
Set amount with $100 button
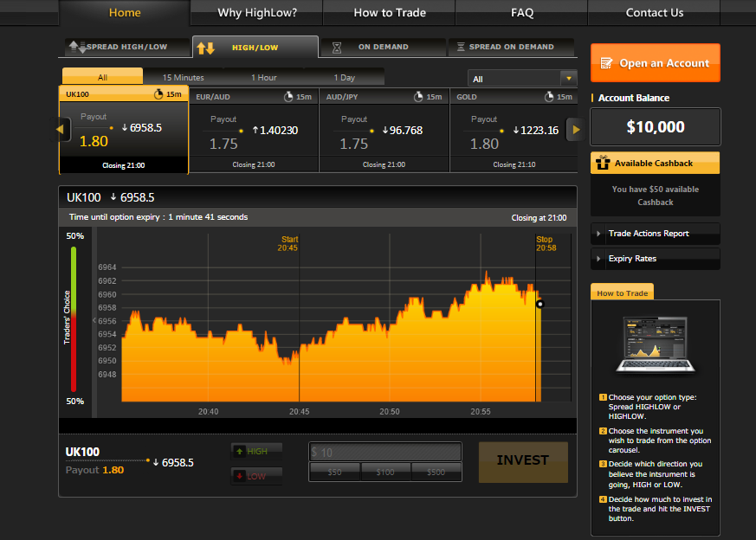pos(385,472)
